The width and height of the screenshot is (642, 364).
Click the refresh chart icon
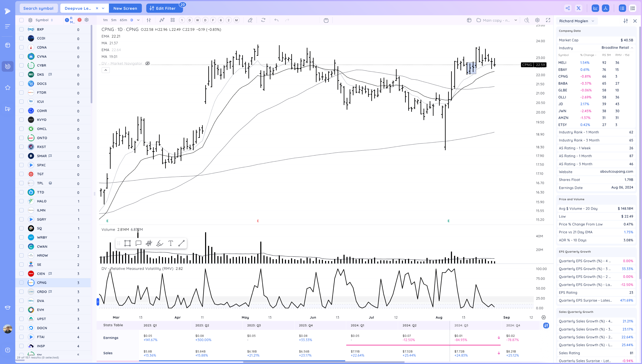tap(263, 20)
